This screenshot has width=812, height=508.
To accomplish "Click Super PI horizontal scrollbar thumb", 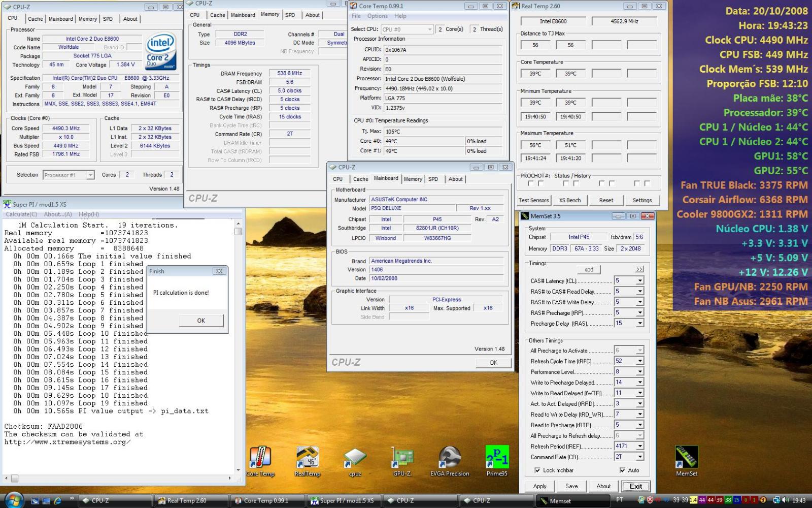I will tap(15, 479).
